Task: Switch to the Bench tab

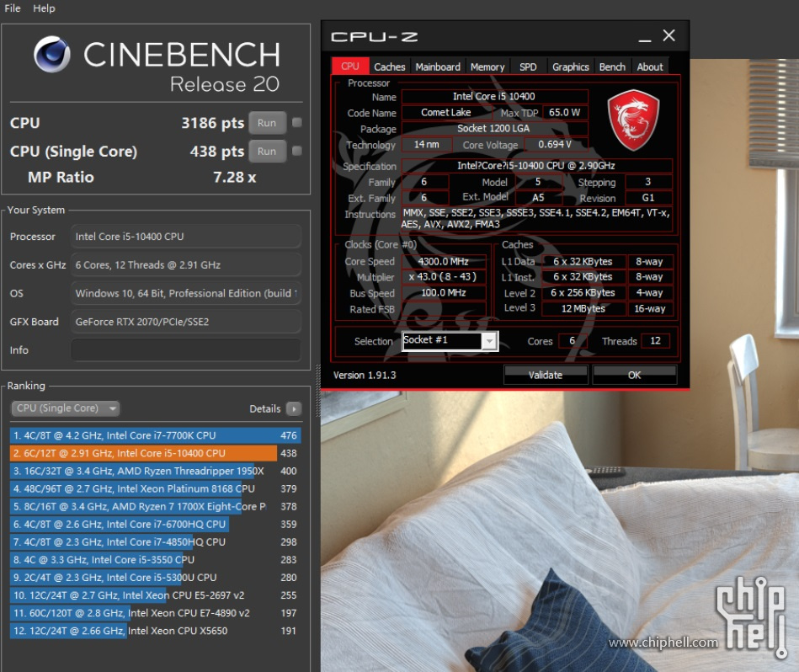Action: click(612, 66)
